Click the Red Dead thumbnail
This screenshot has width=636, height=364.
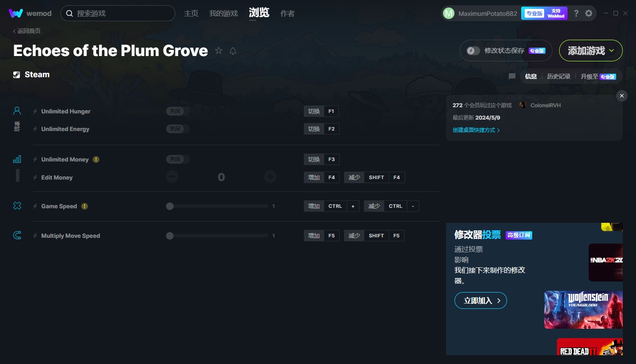(590, 346)
